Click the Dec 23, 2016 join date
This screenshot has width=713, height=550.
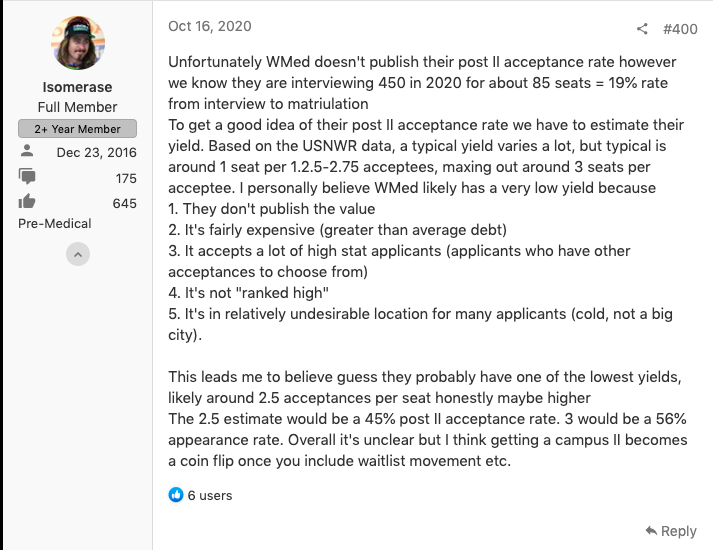96,152
